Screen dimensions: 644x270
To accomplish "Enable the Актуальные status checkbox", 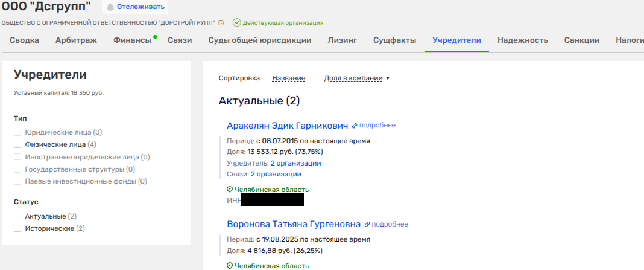I will point(17,216).
